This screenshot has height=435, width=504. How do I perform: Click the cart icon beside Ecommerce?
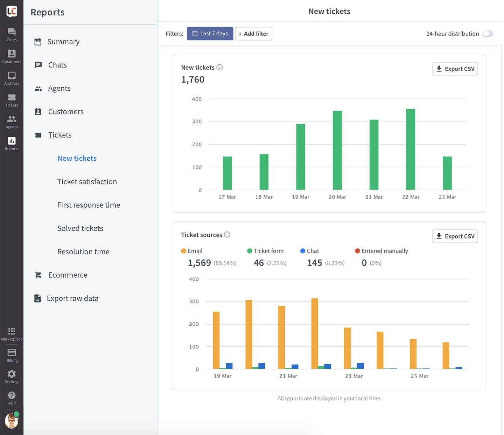38,275
